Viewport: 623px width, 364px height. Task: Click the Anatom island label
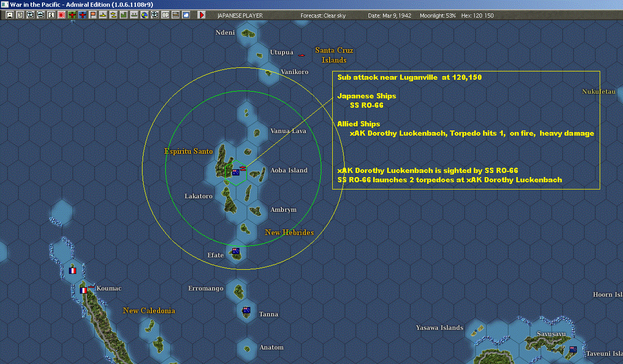click(x=272, y=347)
